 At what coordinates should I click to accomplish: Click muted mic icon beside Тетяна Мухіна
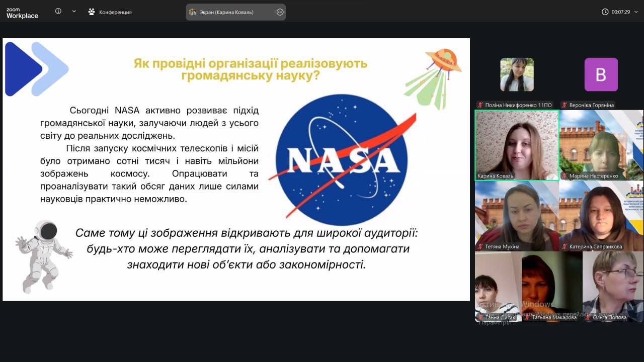pos(480,247)
